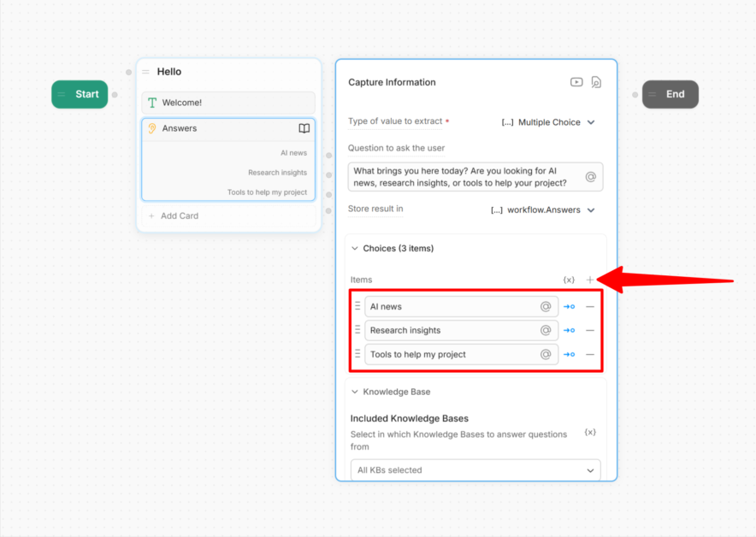Click the handle icon on the End node
This screenshot has width=756, height=537.
(x=652, y=94)
